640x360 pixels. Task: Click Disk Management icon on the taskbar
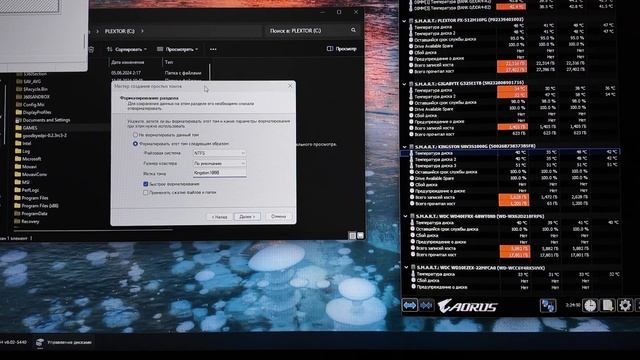tap(40, 342)
